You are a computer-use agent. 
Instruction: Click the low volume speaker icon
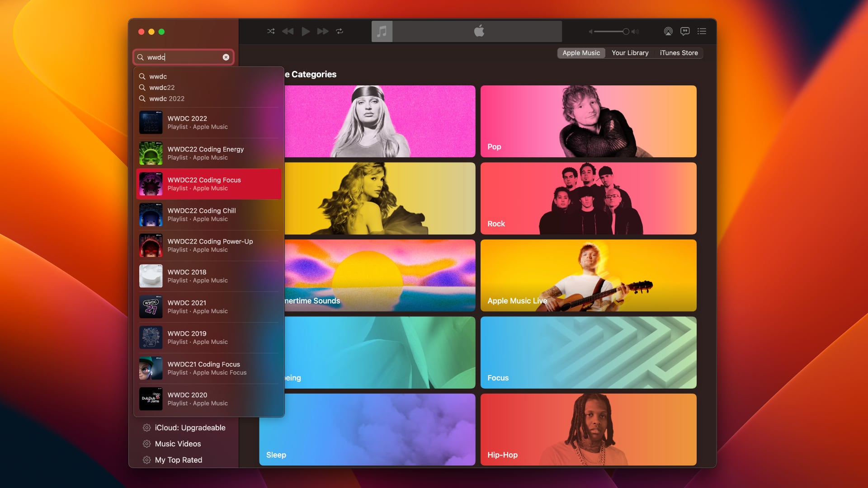point(590,32)
